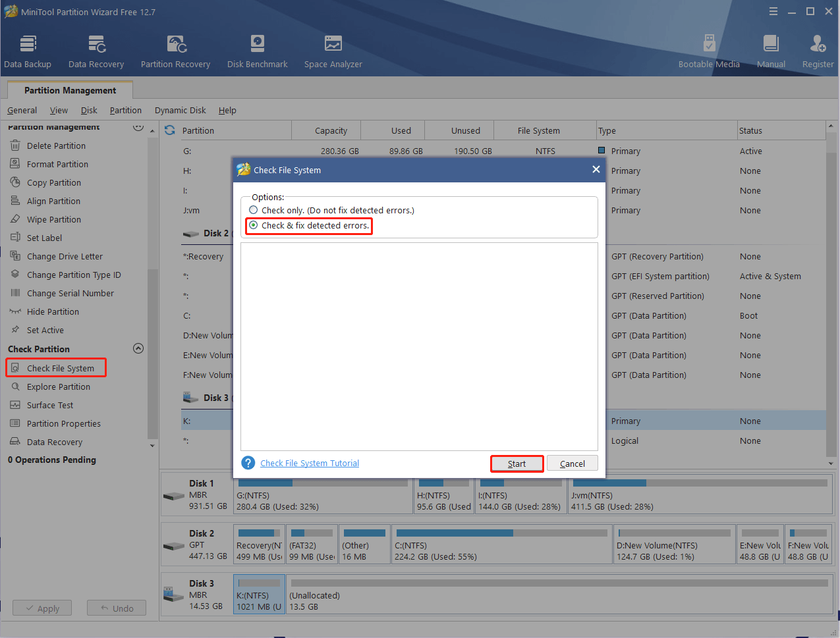Screen dimensions: 840x638
Task: Select Set Active
Action: point(45,331)
